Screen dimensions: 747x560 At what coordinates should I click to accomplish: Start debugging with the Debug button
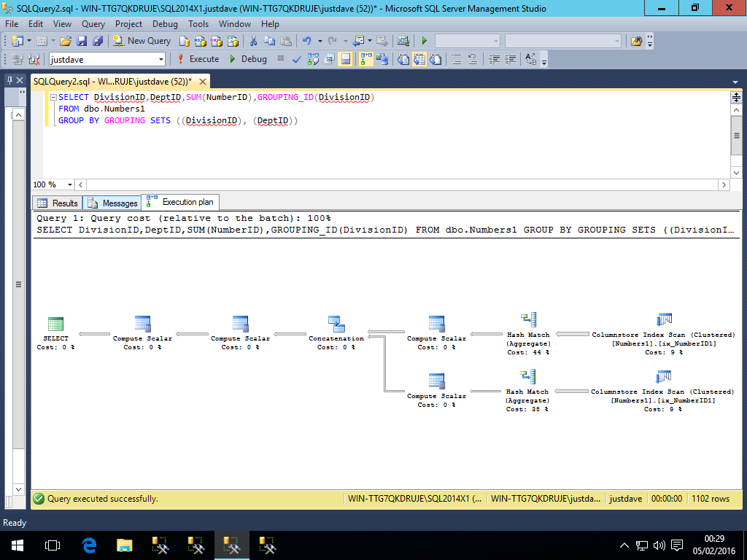pyautogui.click(x=248, y=59)
